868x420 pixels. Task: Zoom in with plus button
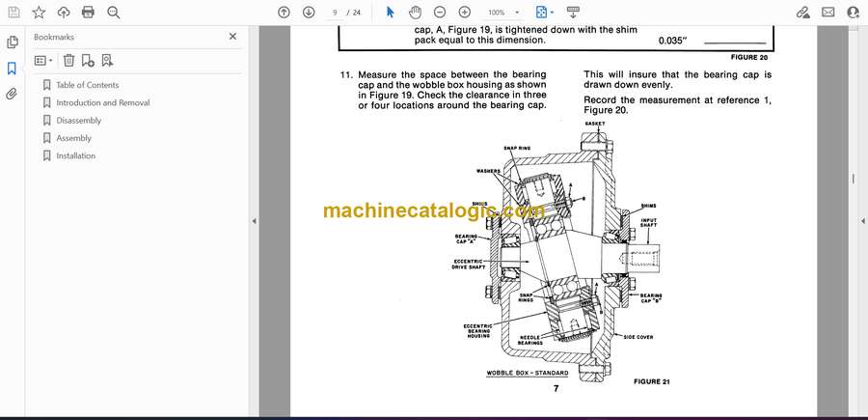(x=465, y=13)
